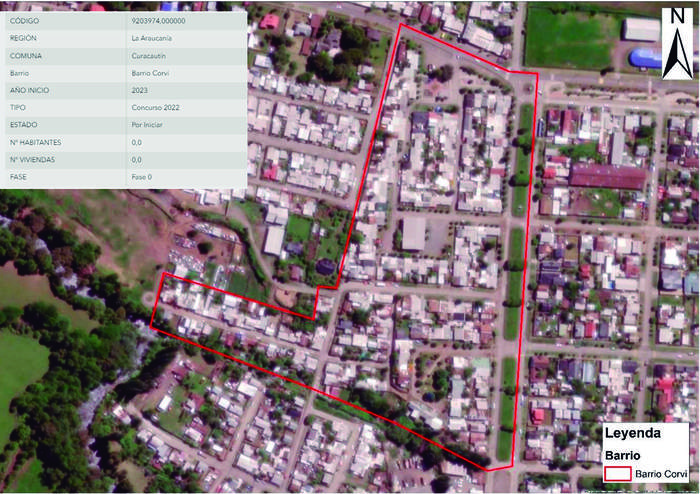Click the CÓDIGO value 9203974,000000
This screenshot has height=494, width=700.
coord(158,20)
